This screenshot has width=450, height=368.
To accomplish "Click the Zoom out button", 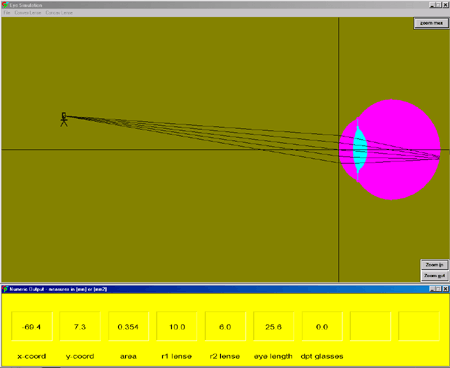I will [x=434, y=276].
